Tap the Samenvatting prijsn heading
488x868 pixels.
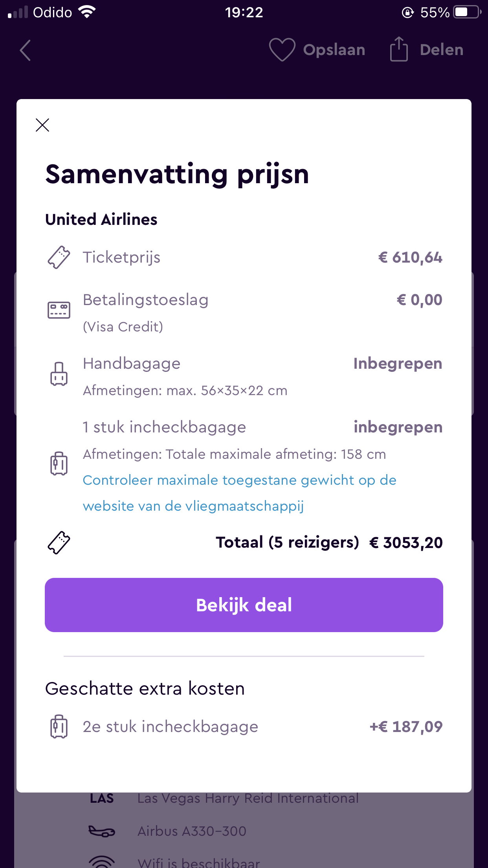[177, 174]
